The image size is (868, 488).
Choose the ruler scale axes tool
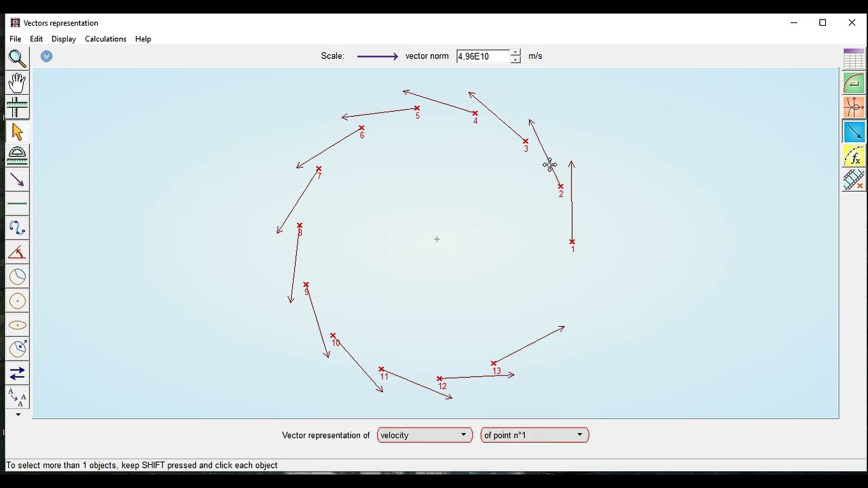(17, 107)
